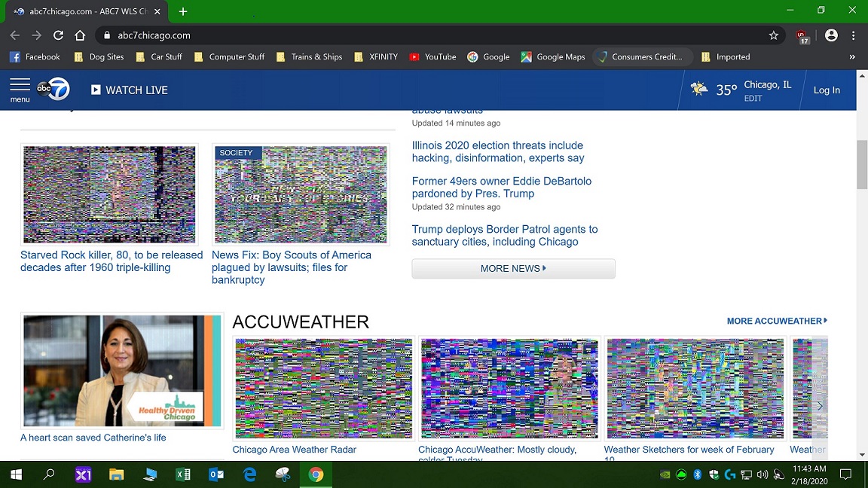Open Chicago Area Weather Radar link
Image resolution: width=868 pixels, height=488 pixels.
pyautogui.click(x=294, y=450)
